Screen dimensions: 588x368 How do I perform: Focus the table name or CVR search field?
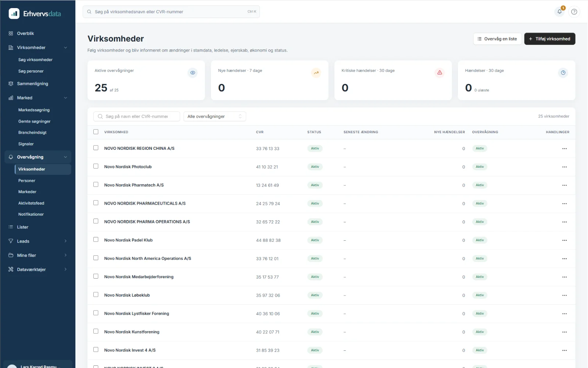[137, 116]
